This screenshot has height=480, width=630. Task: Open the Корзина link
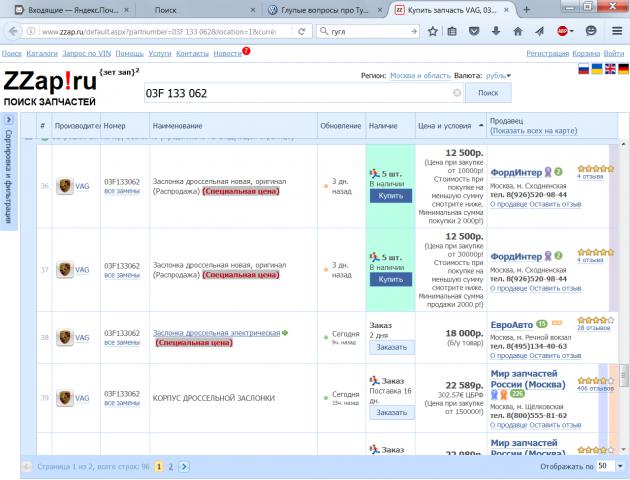click(x=586, y=53)
